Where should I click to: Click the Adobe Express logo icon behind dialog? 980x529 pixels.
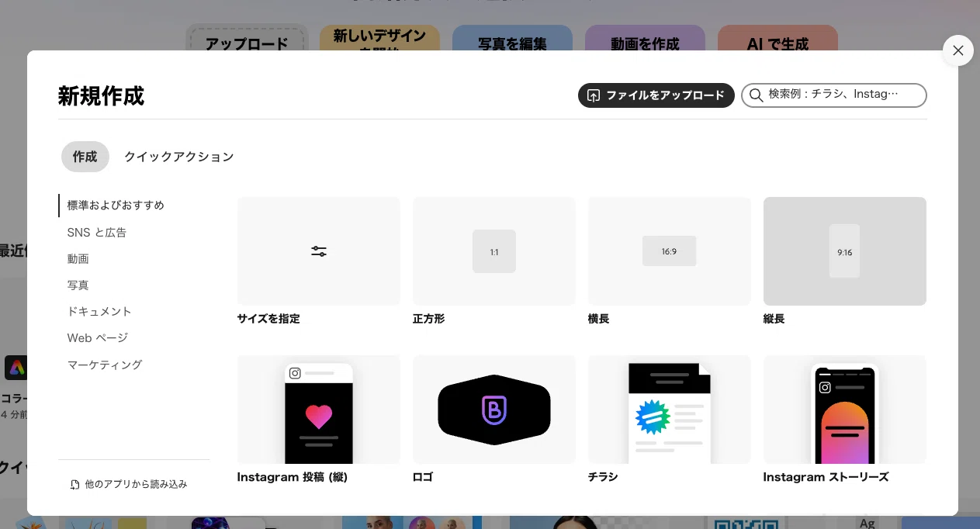pyautogui.click(x=16, y=368)
